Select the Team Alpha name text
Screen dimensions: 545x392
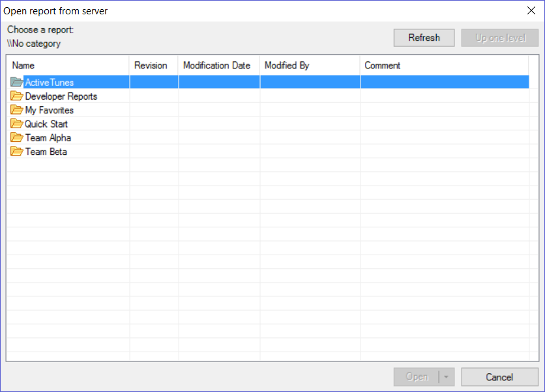pos(48,138)
